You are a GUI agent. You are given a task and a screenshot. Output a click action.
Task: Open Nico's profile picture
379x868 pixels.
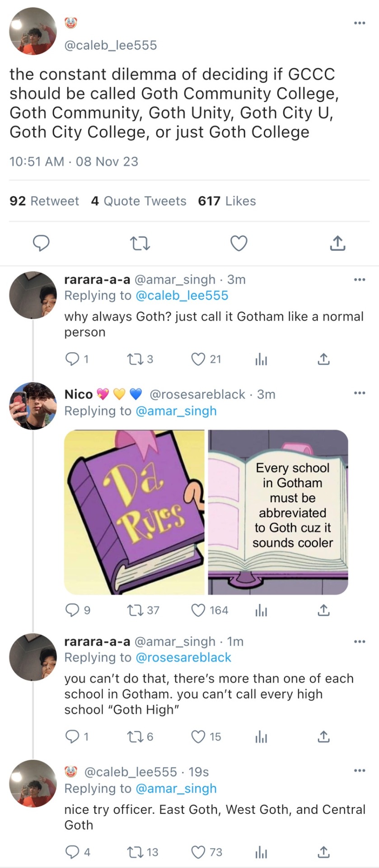[33, 406]
